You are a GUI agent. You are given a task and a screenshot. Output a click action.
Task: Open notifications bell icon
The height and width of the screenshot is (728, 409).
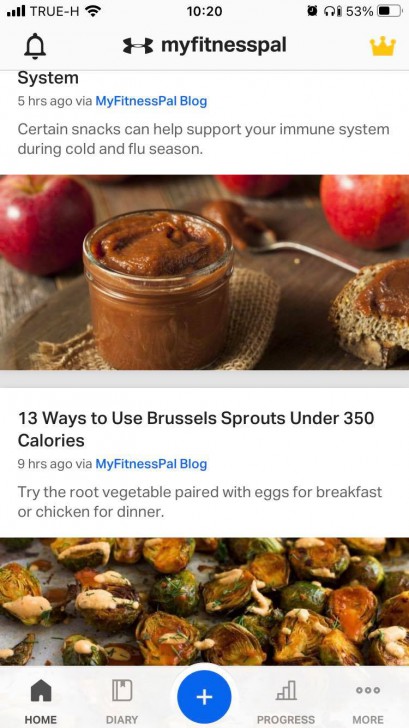[35, 46]
